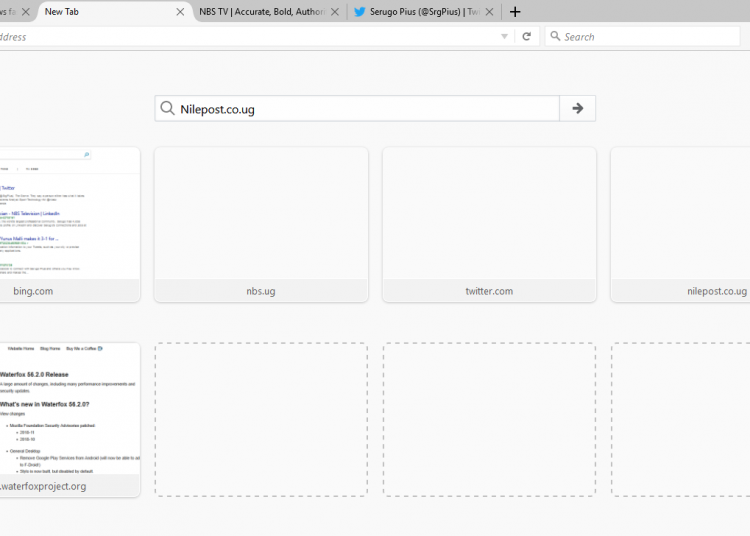The image size is (750, 536).
Task: Click the Twitter bird icon on tab
Action: pos(359,12)
